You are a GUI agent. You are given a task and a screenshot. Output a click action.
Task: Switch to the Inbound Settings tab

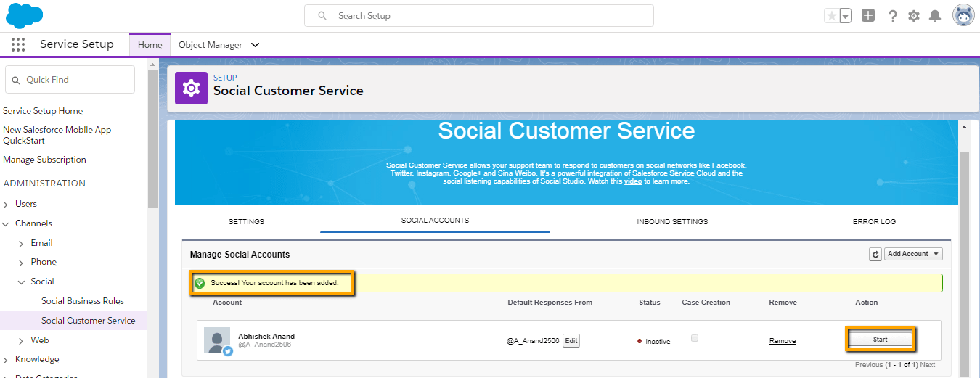672,221
